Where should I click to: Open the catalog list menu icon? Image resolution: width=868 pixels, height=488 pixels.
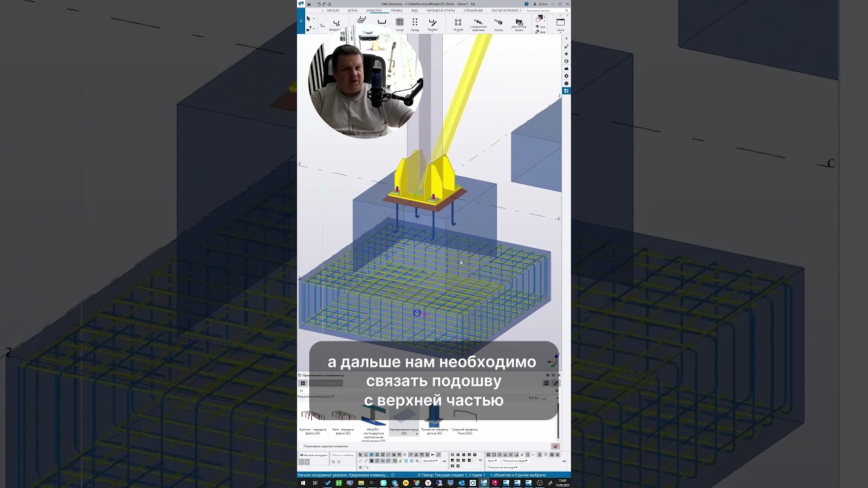tap(547, 383)
